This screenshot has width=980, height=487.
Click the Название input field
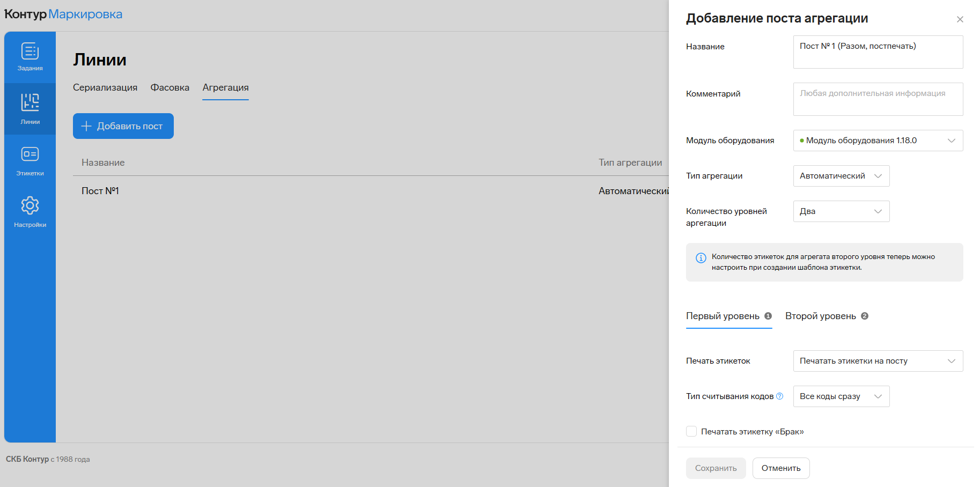coord(878,52)
